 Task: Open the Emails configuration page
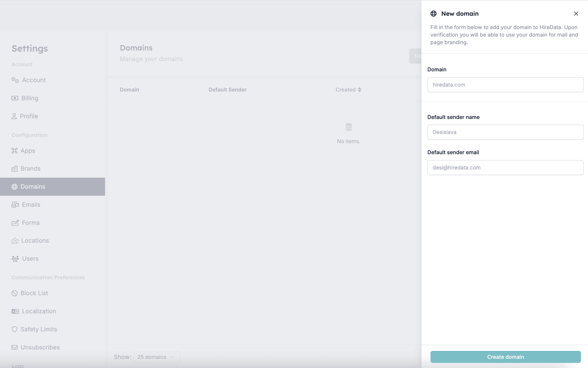(52, 205)
